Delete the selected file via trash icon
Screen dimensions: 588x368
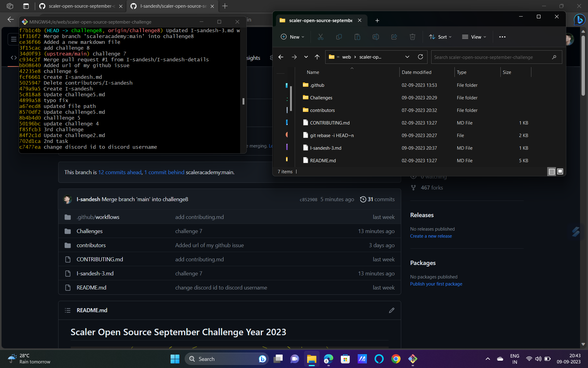pyautogui.click(x=413, y=37)
